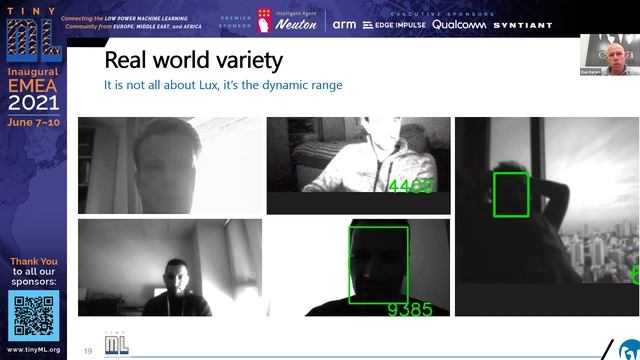
Task: Click the "Connecting the Low Power Machine Learning" tagline
Action: point(131,22)
